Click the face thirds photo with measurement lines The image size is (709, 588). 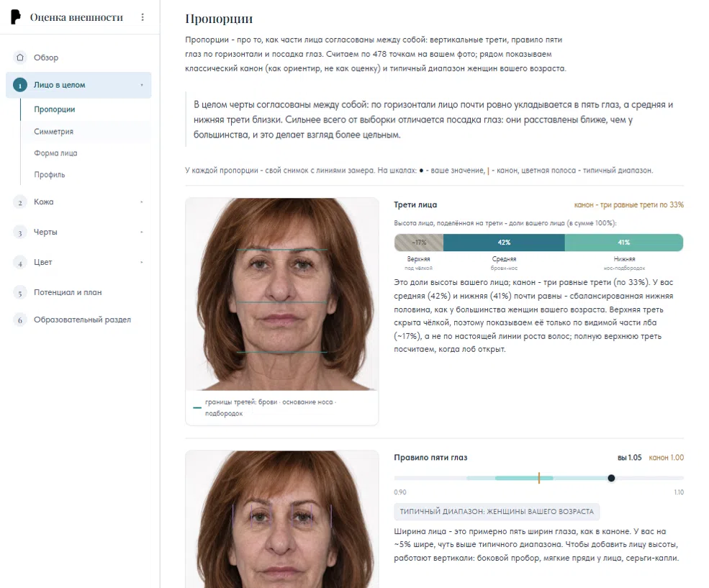(x=282, y=294)
